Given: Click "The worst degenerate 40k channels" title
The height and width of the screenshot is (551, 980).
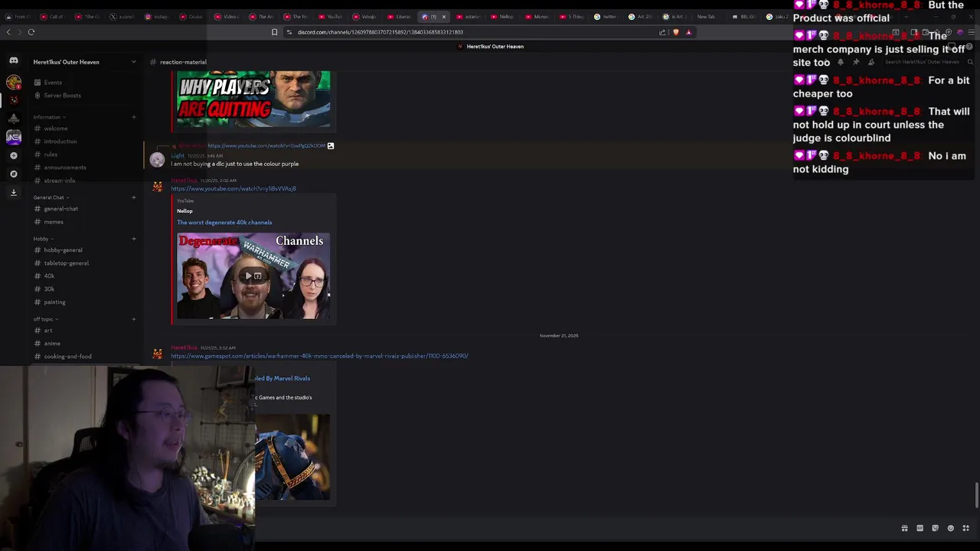Looking at the screenshot, I should (x=224, y=223).
